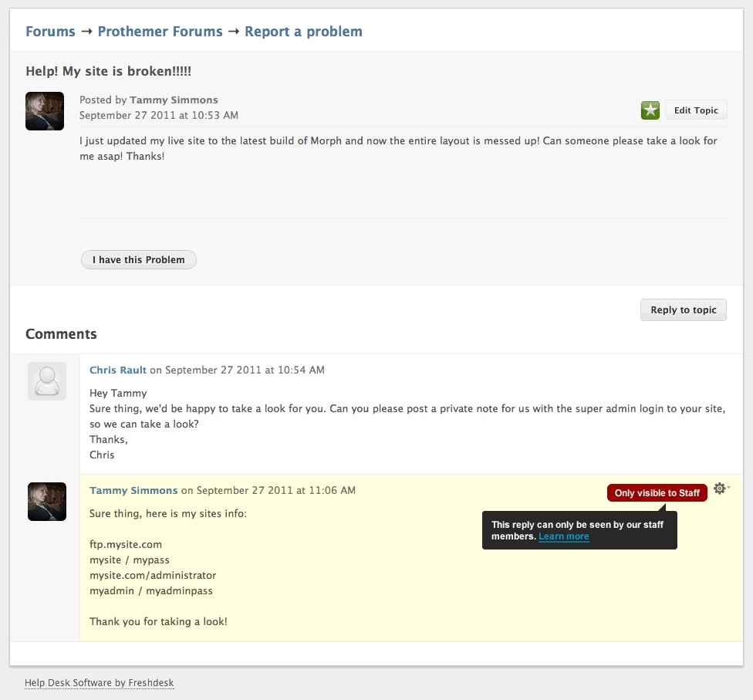Click the I have this Problem button
Image resolution: width=753 pixels, height=700 pixels.
(139, 260)
